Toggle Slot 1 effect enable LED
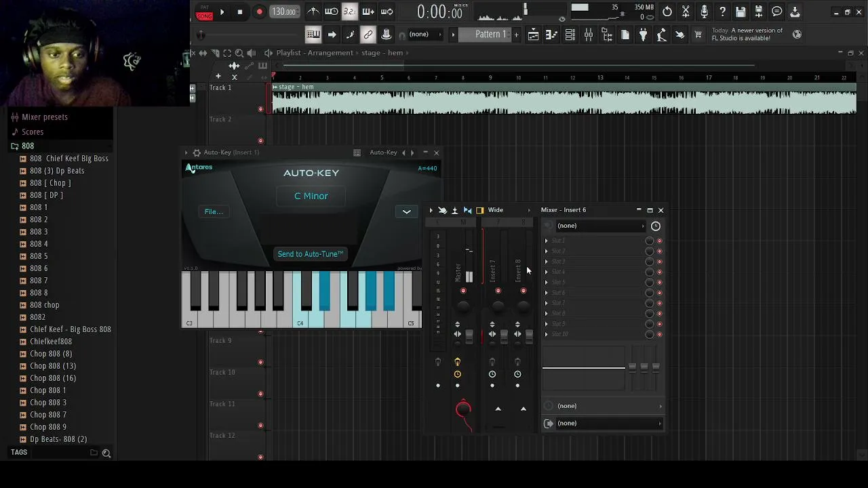The image size is (868, 488). coord(659,241)
